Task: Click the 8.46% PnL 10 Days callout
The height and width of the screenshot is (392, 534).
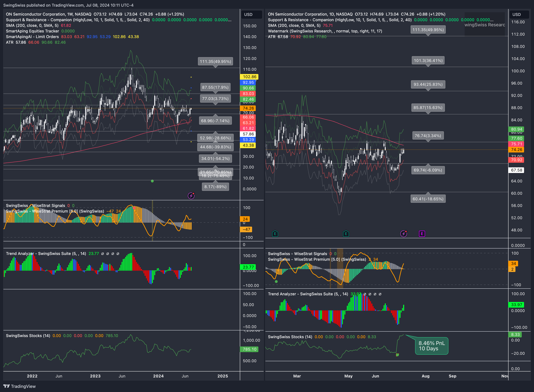Action: pyautogui.click(x=432, y=346)
